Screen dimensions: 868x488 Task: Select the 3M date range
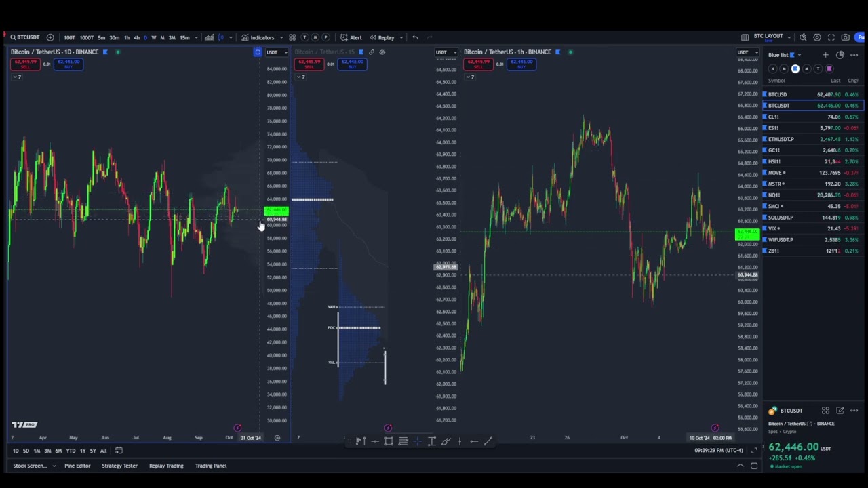[47, 451]
